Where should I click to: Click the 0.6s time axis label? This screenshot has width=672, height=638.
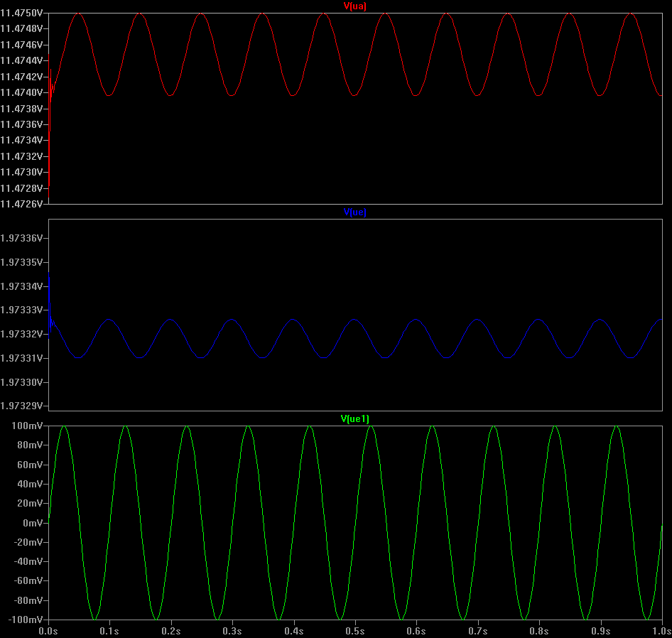tap(416, 631)
